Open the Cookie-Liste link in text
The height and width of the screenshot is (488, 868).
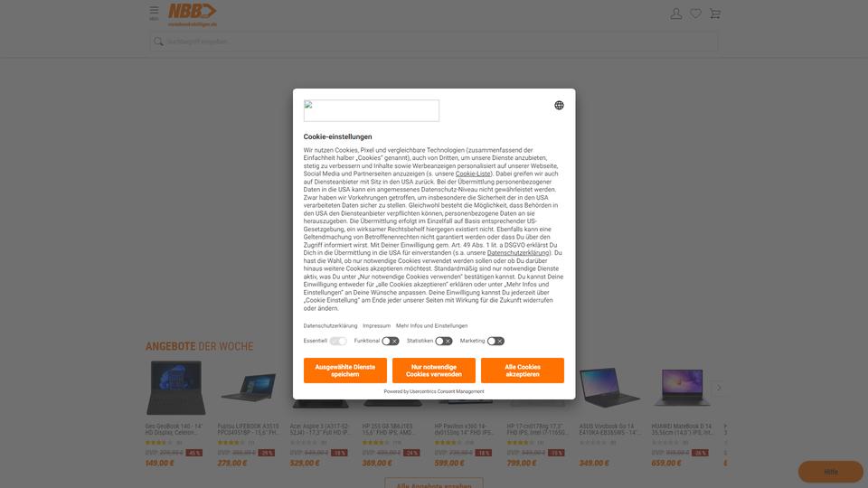[x=473, y=174]
